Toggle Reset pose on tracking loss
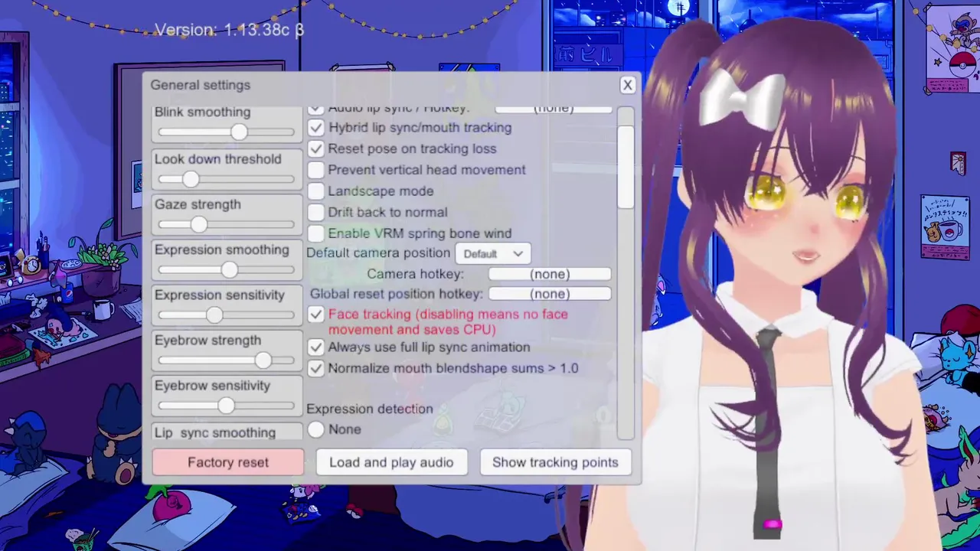This screenshot has width=980, height=551. (x=316, y=149)
